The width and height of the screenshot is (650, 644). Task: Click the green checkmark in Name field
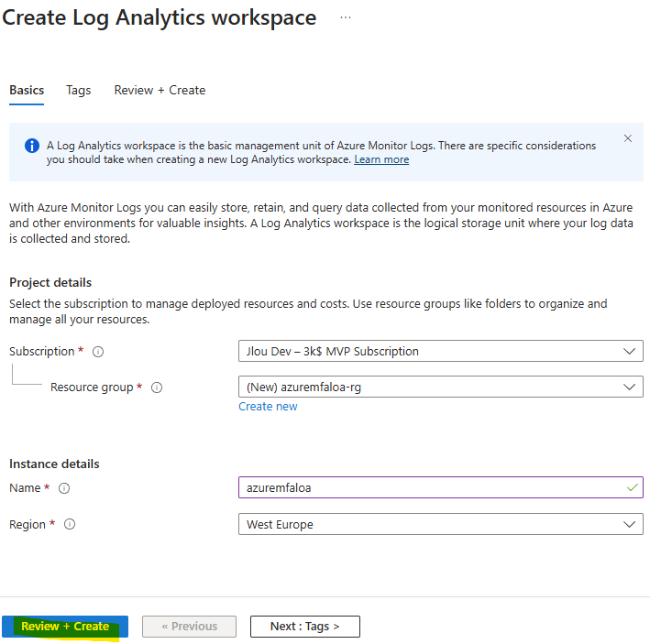click(633, 487)
